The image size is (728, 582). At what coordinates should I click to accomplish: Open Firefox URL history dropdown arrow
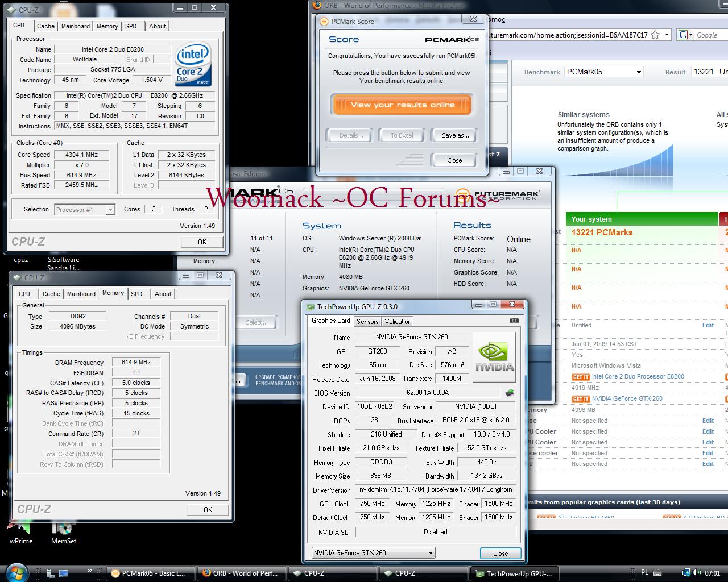667,35
